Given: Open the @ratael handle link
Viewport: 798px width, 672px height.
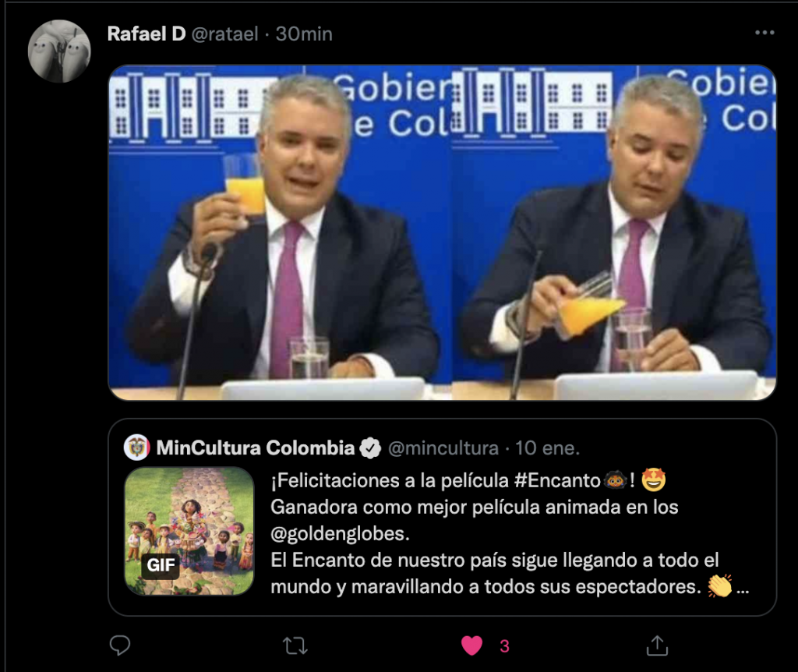Looking at the screenshot, I should point(225,34).
